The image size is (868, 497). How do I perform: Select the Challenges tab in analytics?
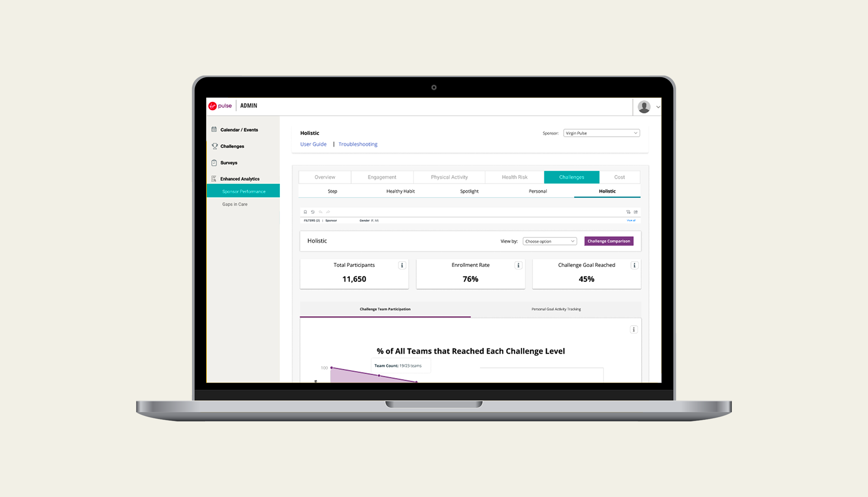click(571, 177)
